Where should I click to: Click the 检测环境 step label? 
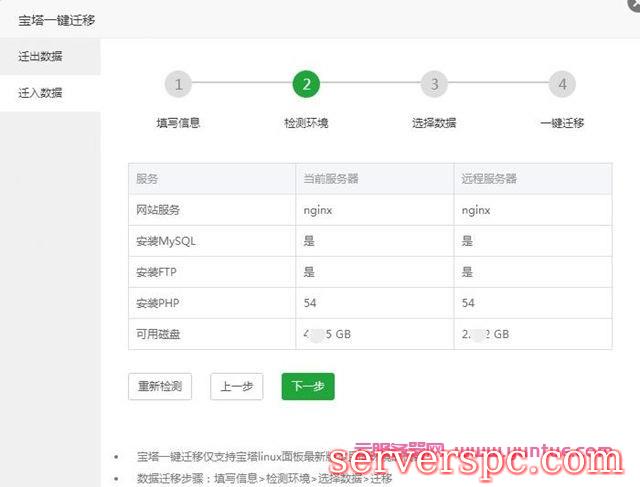point(306,123)
